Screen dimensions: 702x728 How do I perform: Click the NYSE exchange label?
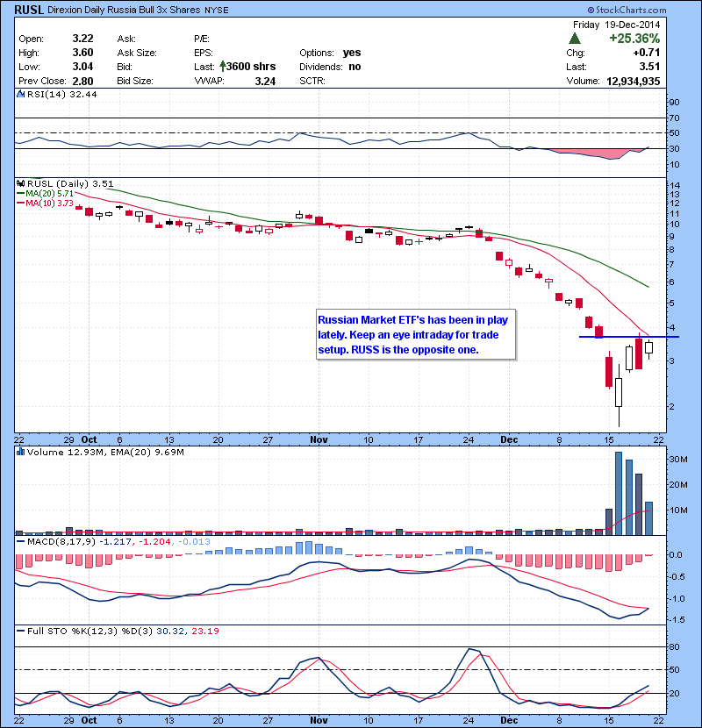pos(217,11)
